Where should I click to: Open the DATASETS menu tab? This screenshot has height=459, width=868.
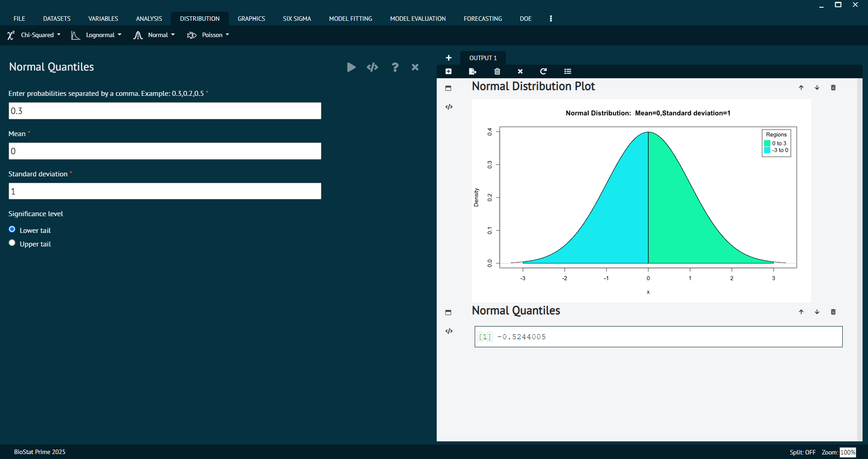tap(57, 19)
